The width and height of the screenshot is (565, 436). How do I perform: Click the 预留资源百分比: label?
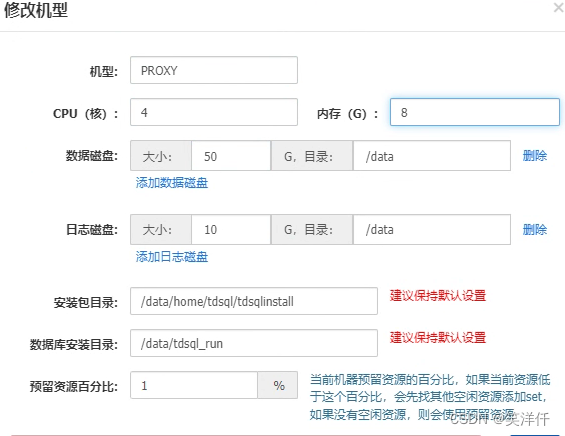point(74,387)
